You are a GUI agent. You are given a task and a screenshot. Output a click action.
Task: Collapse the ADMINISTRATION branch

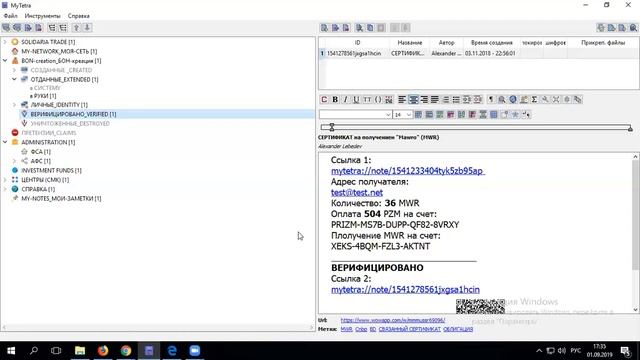click(x=5, y=142)
